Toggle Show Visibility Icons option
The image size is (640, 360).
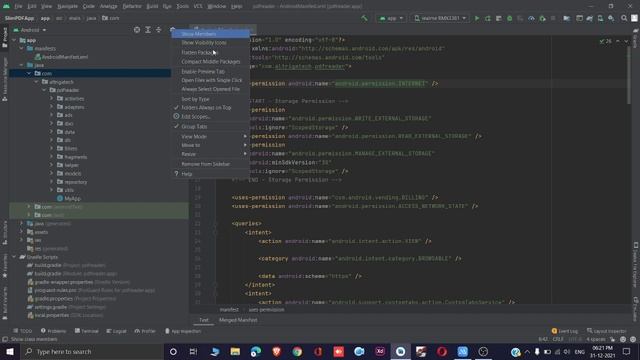pos(211,42)
